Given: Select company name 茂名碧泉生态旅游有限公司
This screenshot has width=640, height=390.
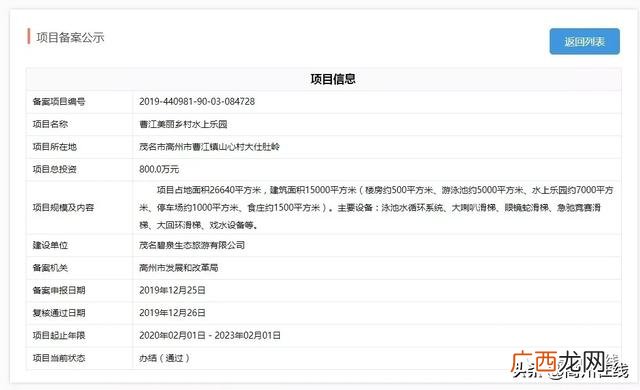Looking at the screenshot, I should coord(192,245).
